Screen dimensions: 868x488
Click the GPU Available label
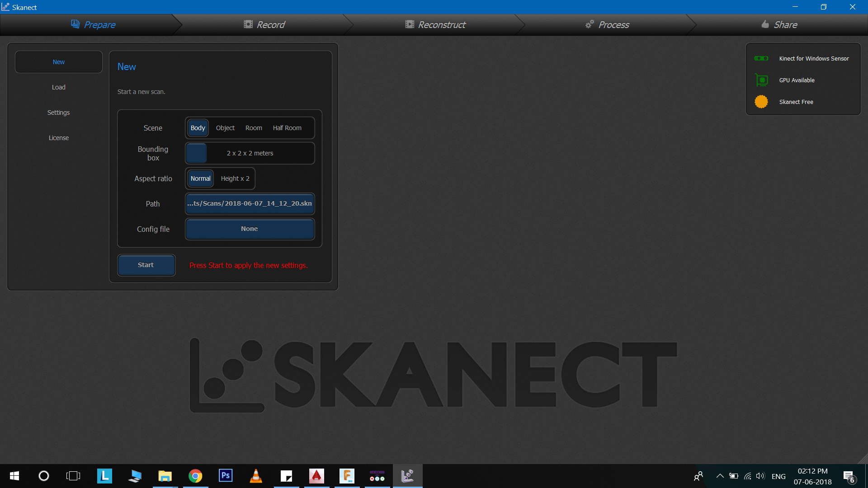(x=797, y=80)
